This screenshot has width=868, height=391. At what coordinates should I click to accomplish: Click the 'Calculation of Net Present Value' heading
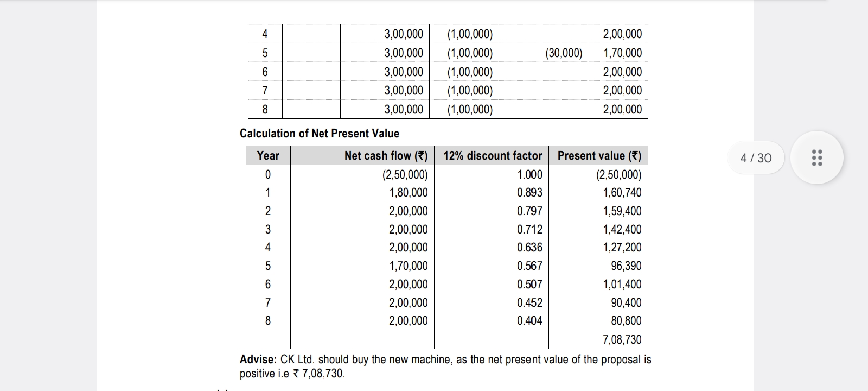point(320,134)
